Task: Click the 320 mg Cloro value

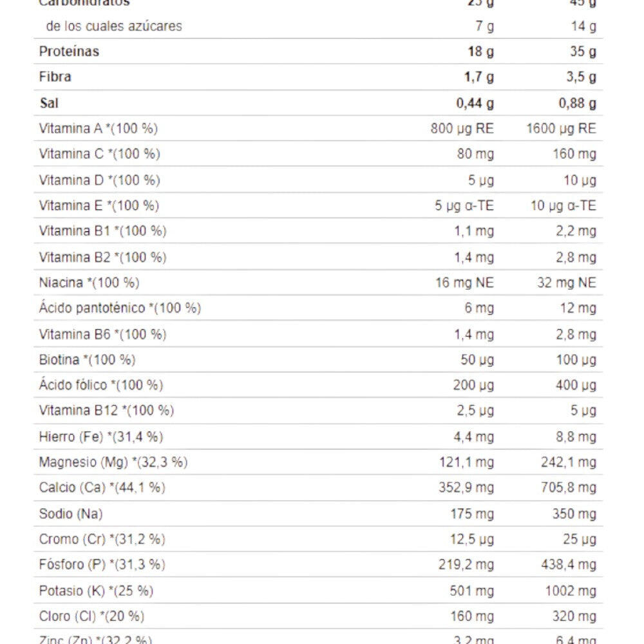Action: (574, 616)
